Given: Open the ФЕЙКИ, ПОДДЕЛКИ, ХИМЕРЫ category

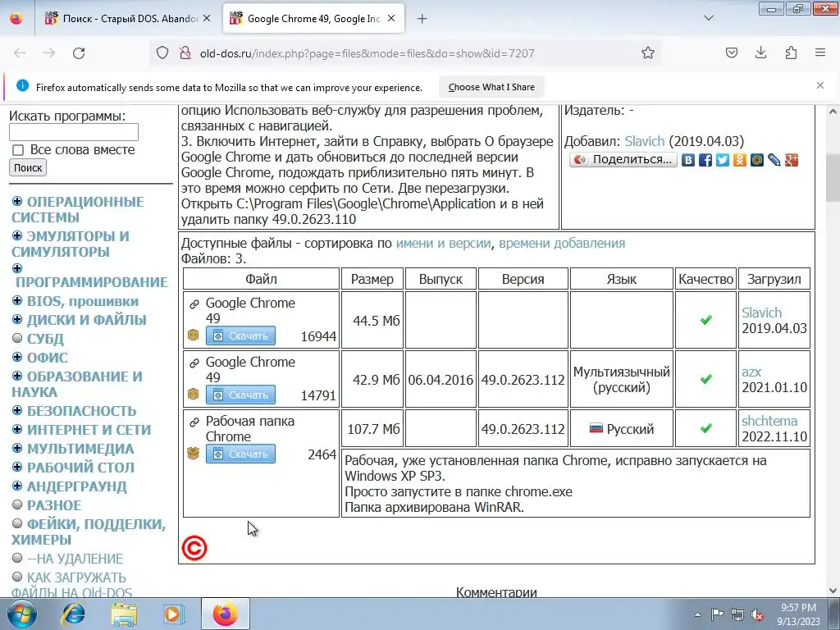Looking at the screenshot, I should pos(89,532).
